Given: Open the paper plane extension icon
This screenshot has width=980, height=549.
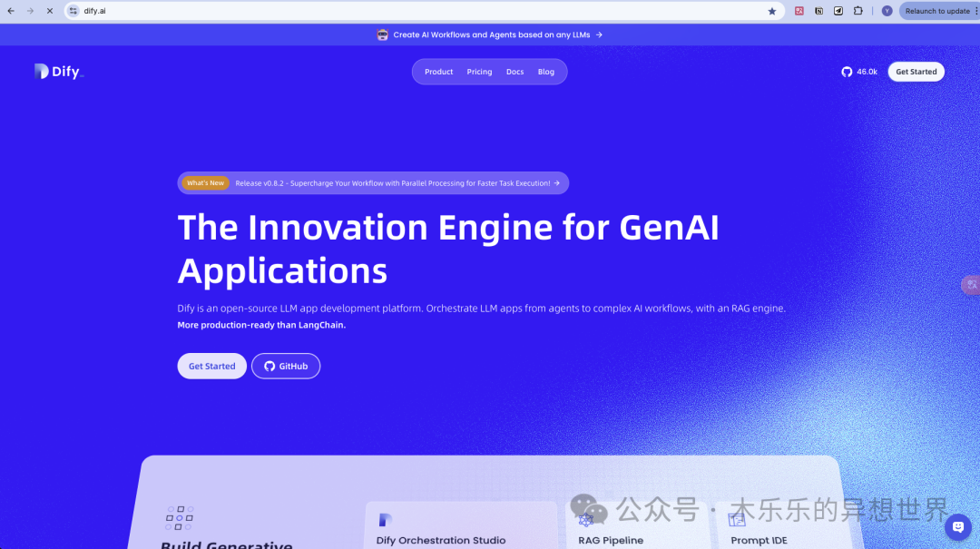Looking at the screenshot, I should point(838,11).
